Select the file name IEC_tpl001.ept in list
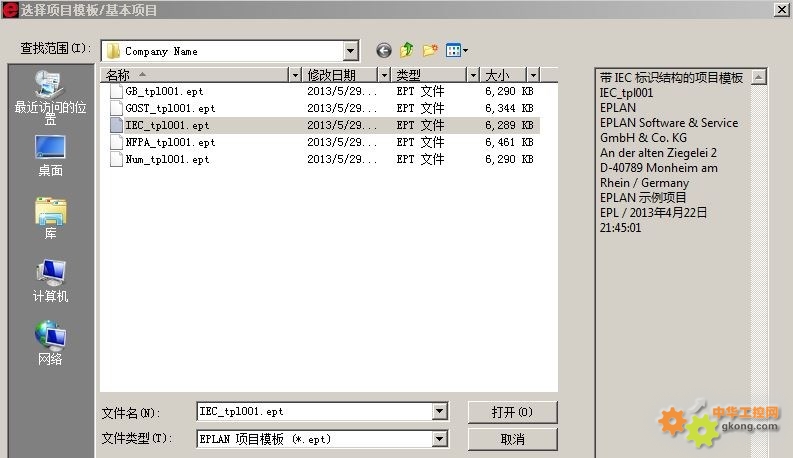Viewport: 793px width, 458px height. (167, 125)
